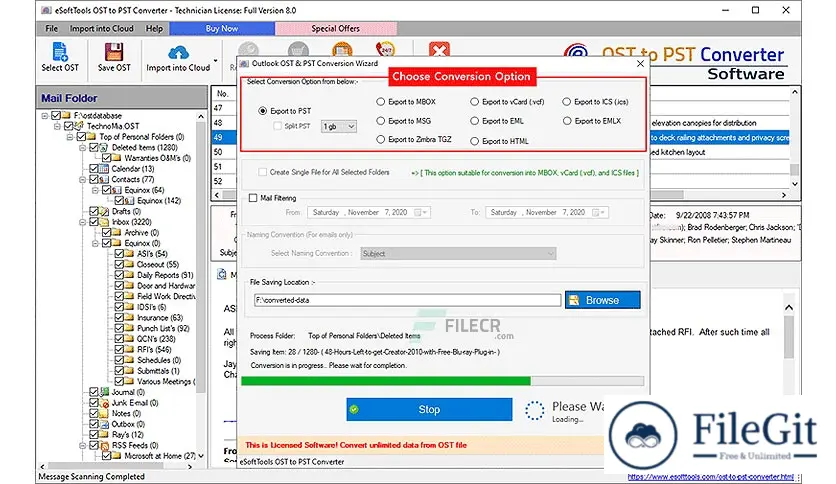The image size is (836, 484).
Task: Choose Export to vCard (.vcf)
Action: pyautogui.click(x=475, y=102)
